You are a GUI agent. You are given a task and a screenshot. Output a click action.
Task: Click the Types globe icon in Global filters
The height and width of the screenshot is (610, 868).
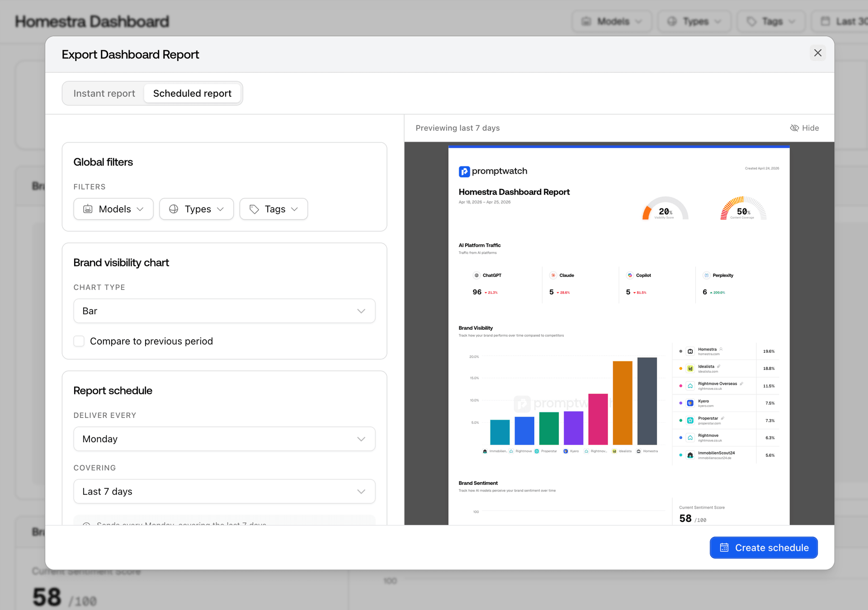(x=174, y=209)
